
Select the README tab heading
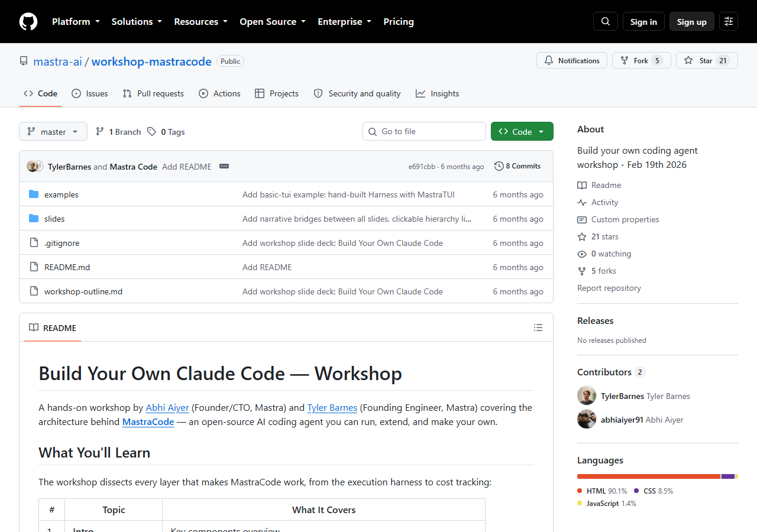click(53, 328)
